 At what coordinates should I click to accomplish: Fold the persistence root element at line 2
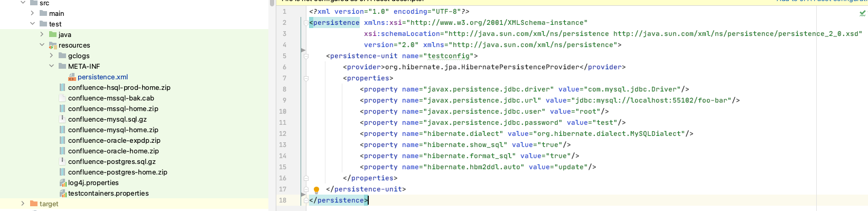pyautogui.click(x=306, y=23)
